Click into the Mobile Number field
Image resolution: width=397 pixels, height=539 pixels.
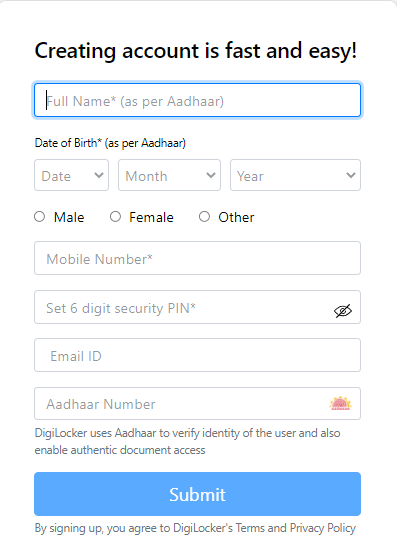tap(197, 258)
